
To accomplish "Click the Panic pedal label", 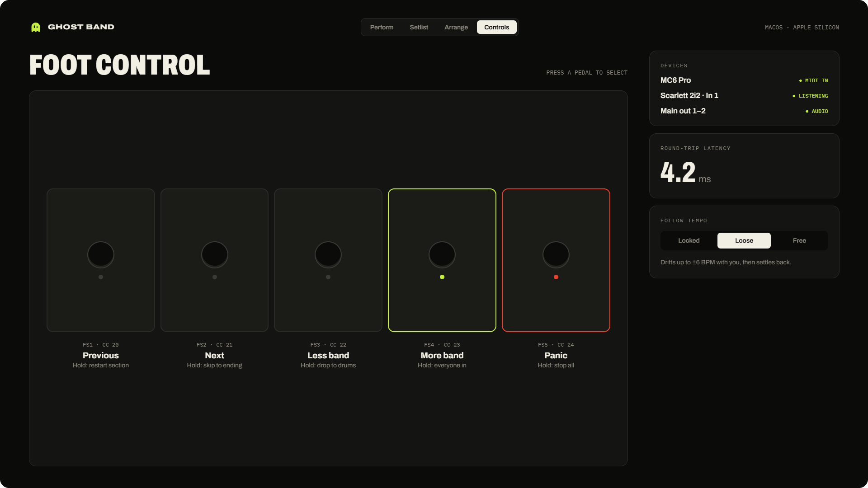I will click(x=556, y=356).
